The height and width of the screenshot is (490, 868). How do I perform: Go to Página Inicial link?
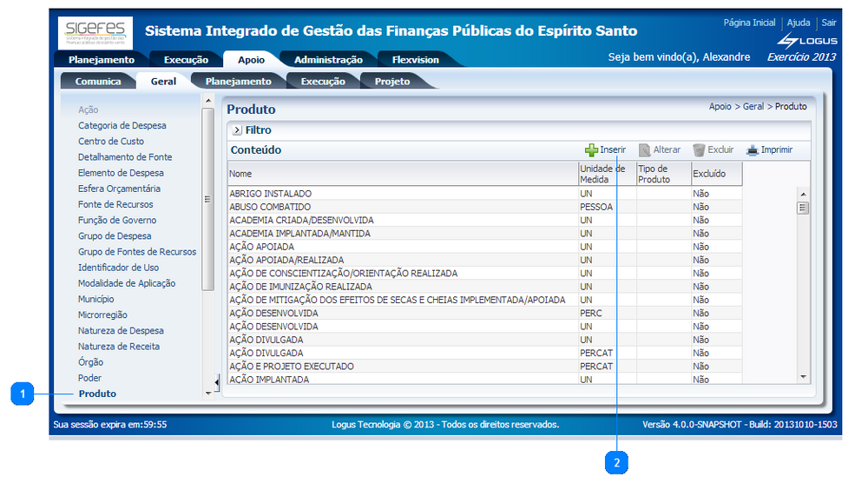749,23
